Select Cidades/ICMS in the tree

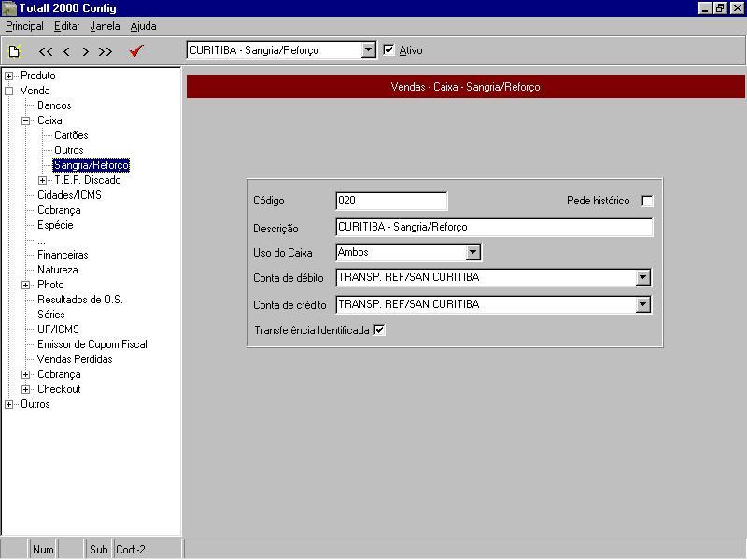(x=69, y=195)
